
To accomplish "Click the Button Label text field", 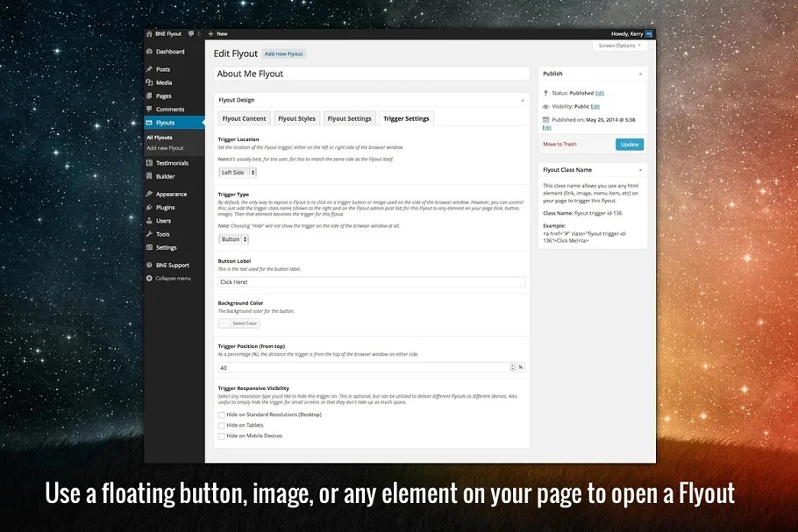I will 371,282.
